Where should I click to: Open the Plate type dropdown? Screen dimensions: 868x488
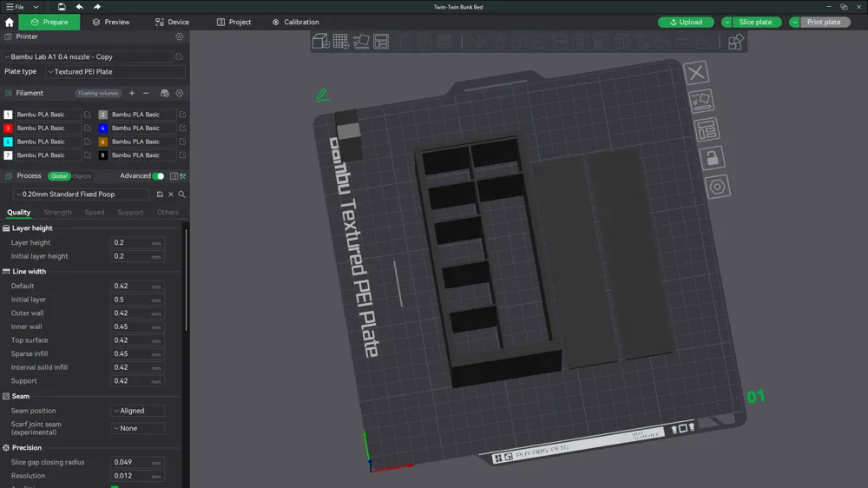point(115,71)
